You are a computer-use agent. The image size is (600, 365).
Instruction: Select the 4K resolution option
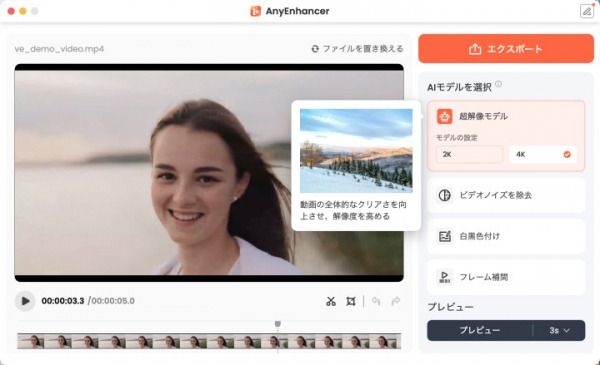543,154
